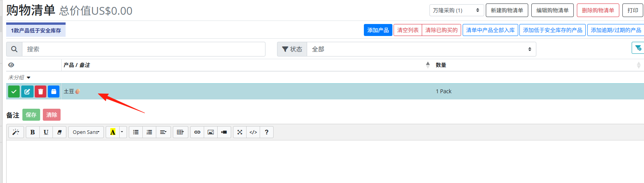Open more colors dropdown arrow
This screenshot has height=183, width=644.
click(x=122, y=132)
